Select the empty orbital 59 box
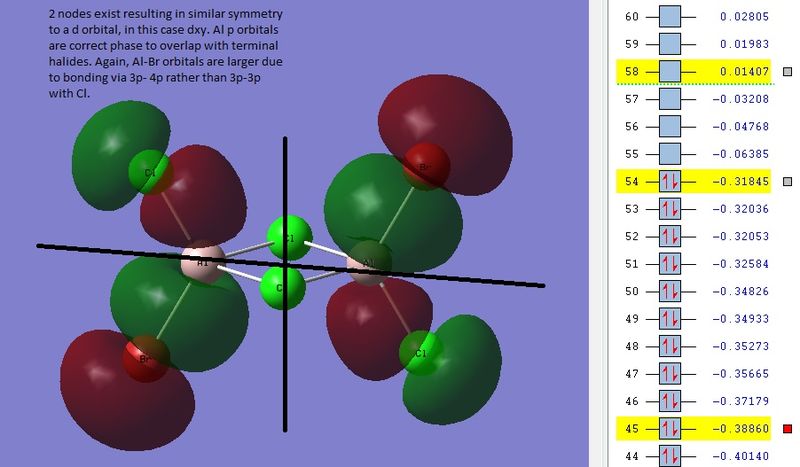This screenshot has height=467, width=800. click(669, 44)
